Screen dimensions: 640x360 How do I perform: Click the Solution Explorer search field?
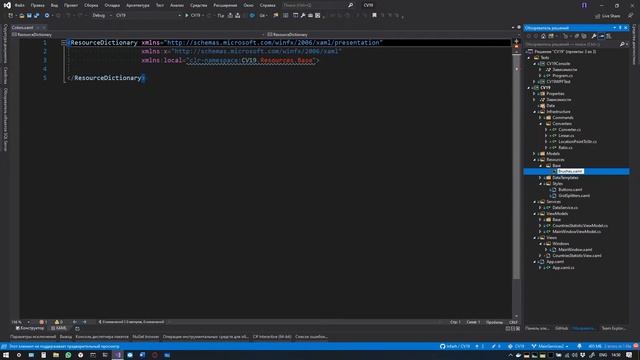point(572,44)
